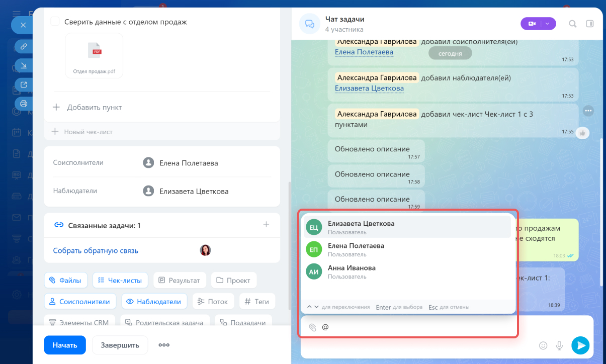
Task: Open linked task 'Собрать обратную связь'
Action: [96, 250]
